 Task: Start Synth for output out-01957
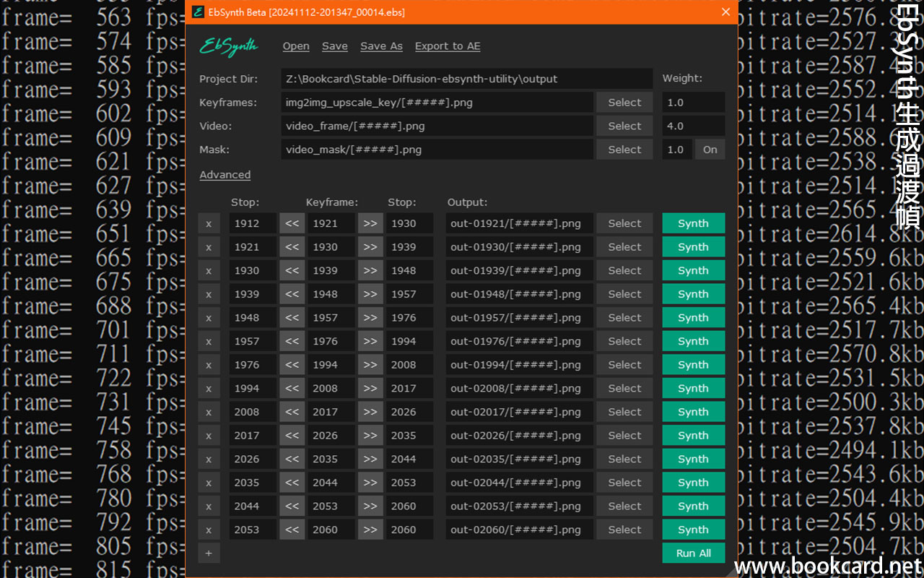tap(693, 318)
